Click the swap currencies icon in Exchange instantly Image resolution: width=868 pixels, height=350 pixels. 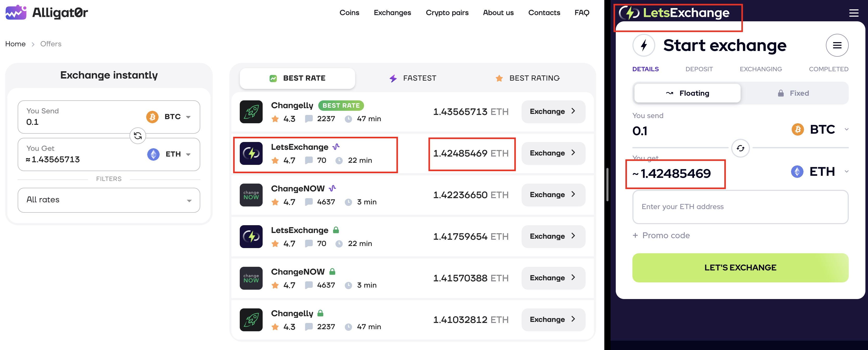[138, 136]
